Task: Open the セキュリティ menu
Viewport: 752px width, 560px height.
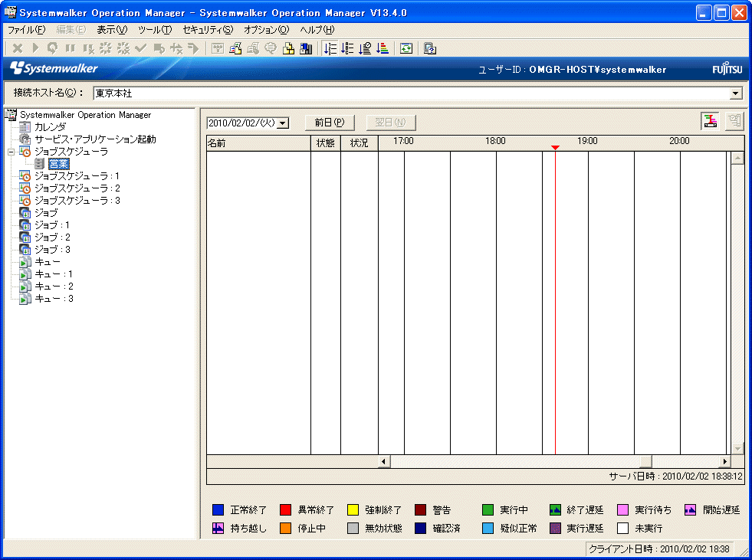Action: point(208,30)
